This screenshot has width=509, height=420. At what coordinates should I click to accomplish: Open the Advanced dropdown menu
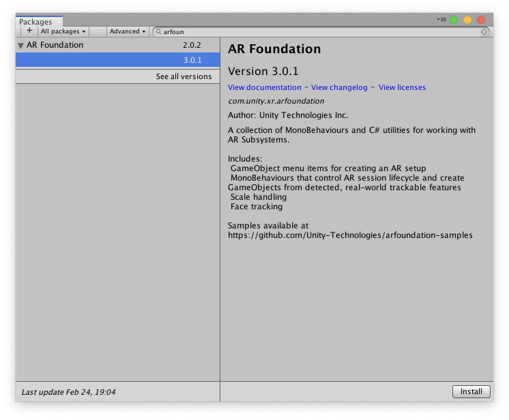128,31
